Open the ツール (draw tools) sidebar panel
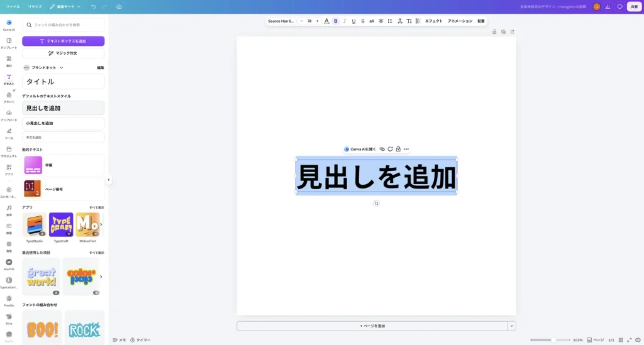The height and width of the screenshot is (345, 644). 9,133
